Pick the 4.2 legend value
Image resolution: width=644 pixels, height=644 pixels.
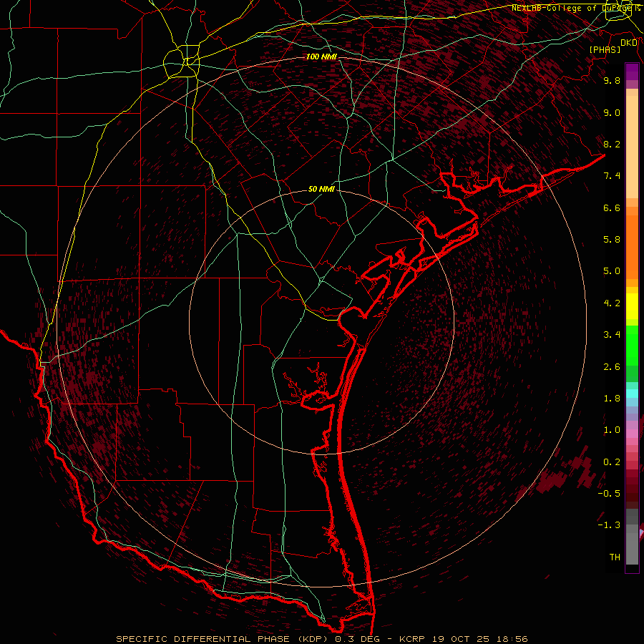click(x=612, y=303)
